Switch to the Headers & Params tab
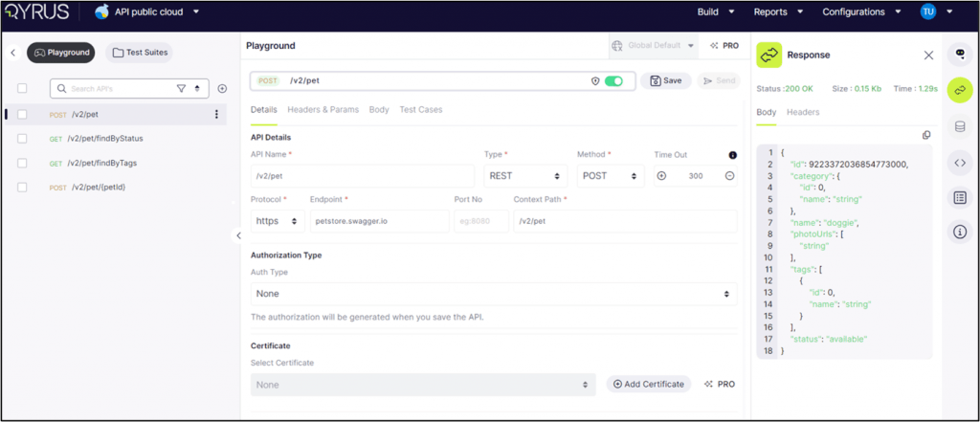 pyautogui.click(x=323, y=110)
